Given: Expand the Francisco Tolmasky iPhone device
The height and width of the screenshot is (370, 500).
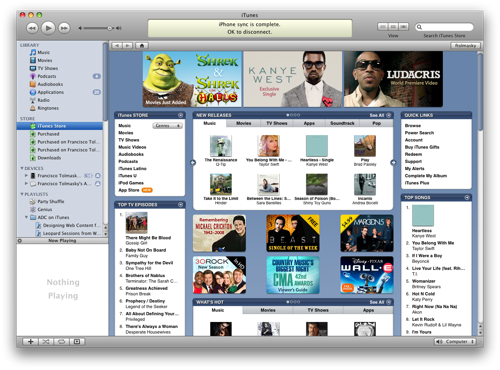Looking at the screenshot, I should click(x=26, y=175).
